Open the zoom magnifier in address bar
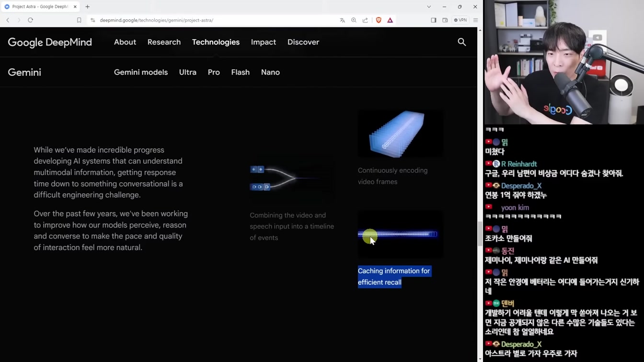644x362 pixels. 354,20
